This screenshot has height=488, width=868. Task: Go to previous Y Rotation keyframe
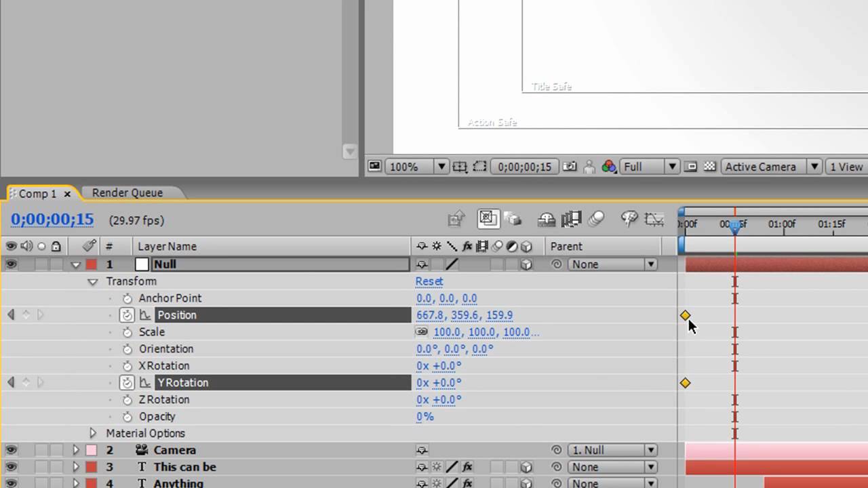pyautogui.click(x=11, y=383)
